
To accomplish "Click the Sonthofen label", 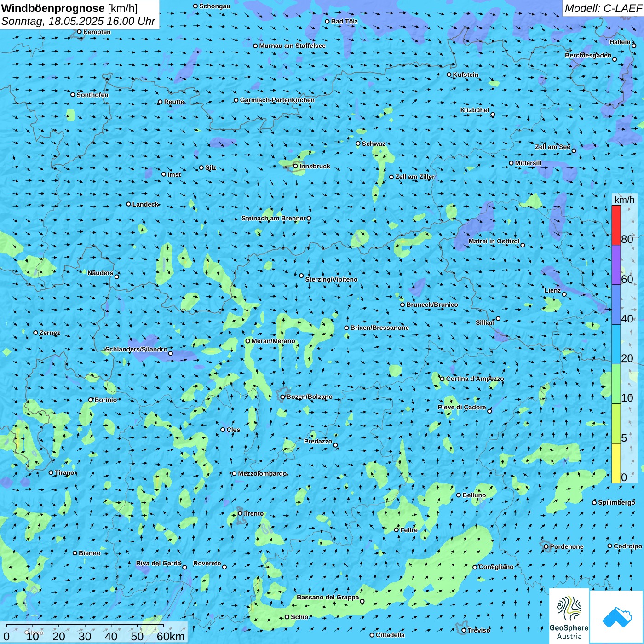I will click(93, 95).
